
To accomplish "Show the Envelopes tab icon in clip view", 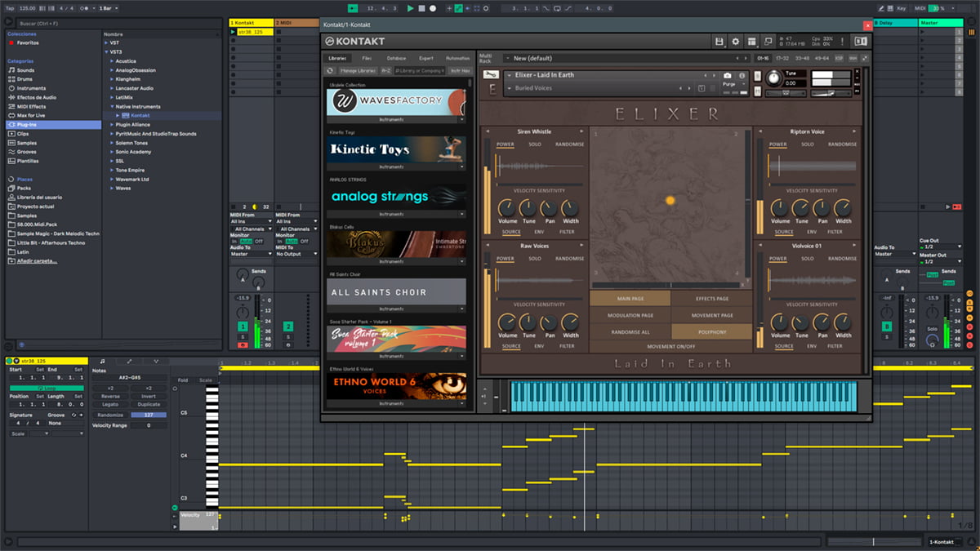I will point(129,361).
